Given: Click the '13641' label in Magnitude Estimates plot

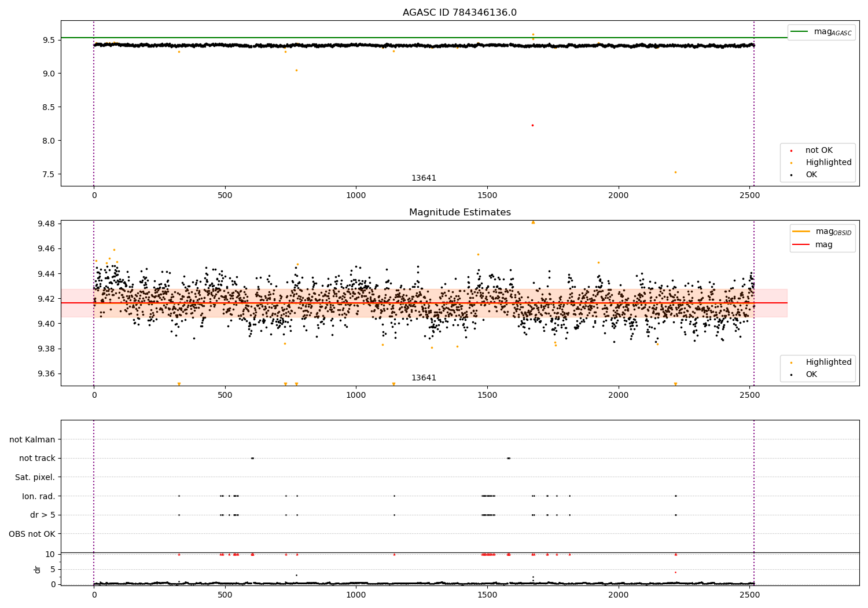Looking at the screenshot, I should [424, 378].
